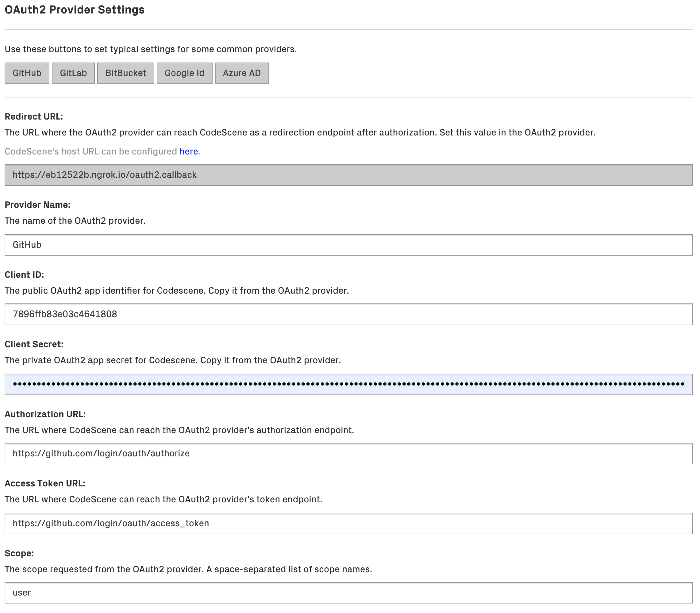The image size is (700, 613).
Task: Click the Provider Name label
Action: point(38,205)
